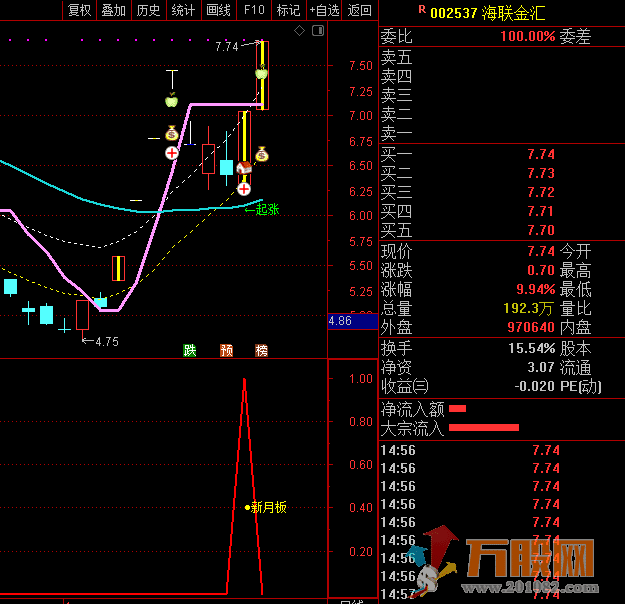625x604 pixels.
Task: Click the 买三 price 7.72
Action: tap(541, 192)
